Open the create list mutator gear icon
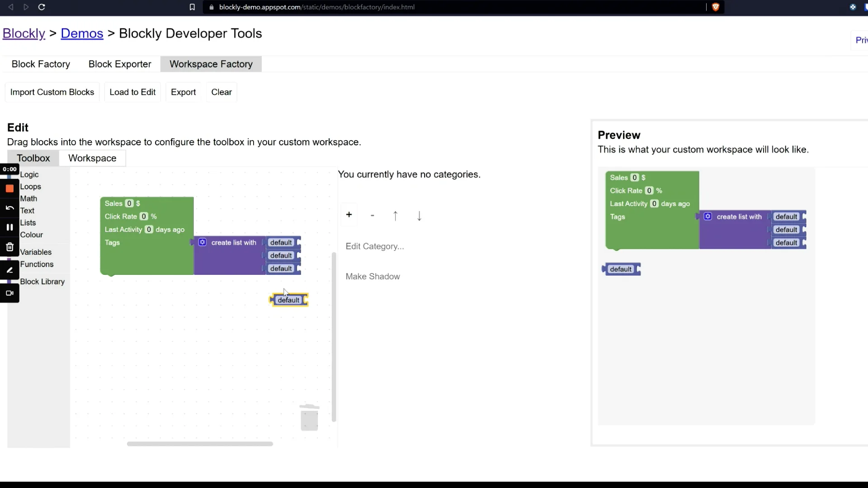 (203, 243)
